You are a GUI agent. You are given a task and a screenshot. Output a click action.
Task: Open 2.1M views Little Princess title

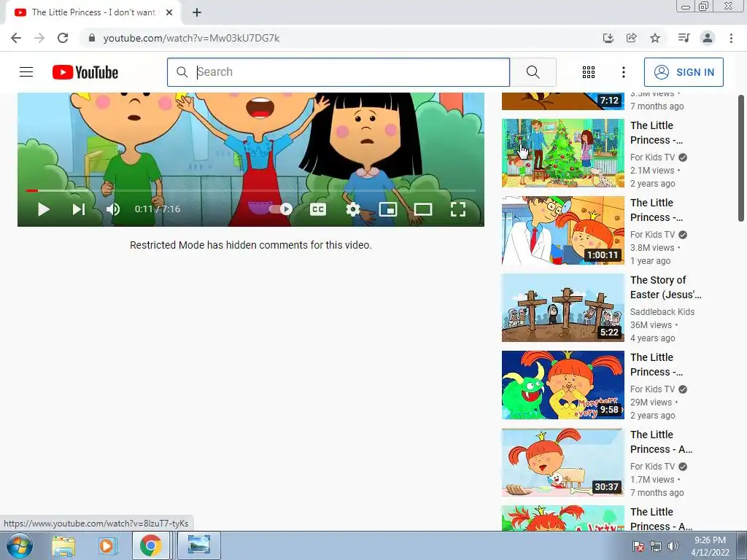[x=657, y=133]
